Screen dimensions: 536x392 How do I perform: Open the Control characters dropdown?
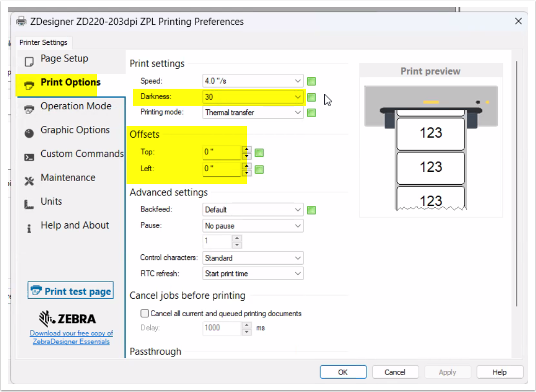(x=297, y=258)
